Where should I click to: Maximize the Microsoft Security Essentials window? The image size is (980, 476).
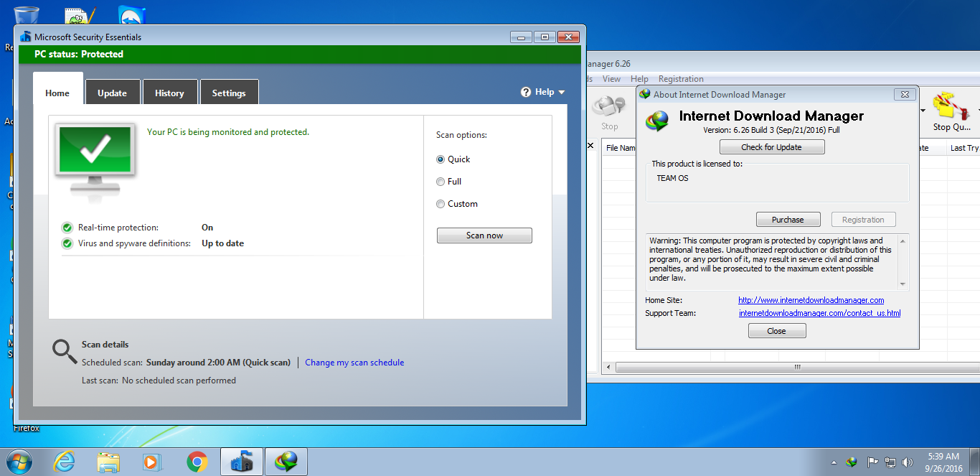click(x=545, y=37)
